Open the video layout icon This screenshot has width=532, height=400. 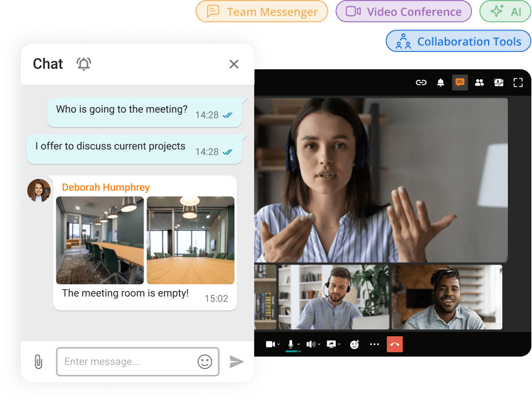coord(499,82)
